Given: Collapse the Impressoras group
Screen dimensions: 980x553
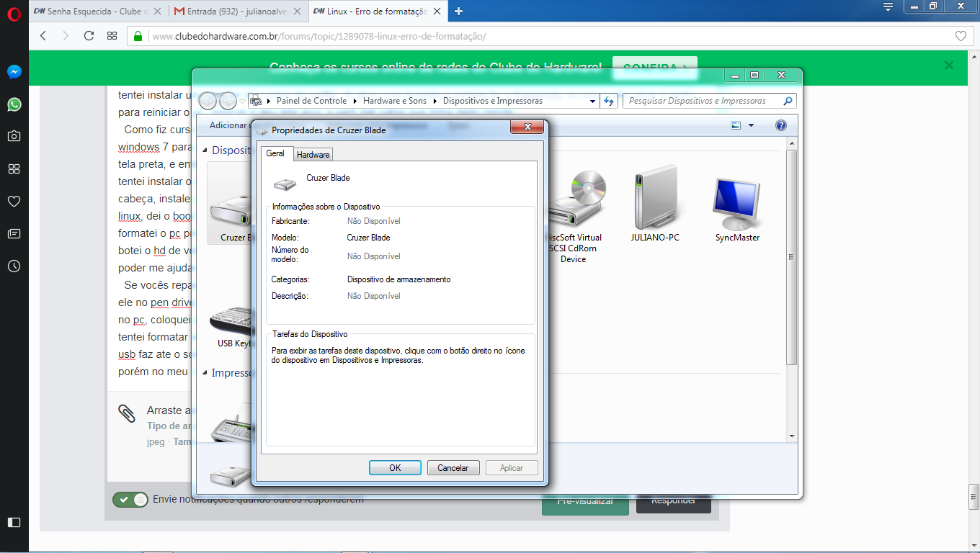Looking at the screenshot, I should [205, 373].
